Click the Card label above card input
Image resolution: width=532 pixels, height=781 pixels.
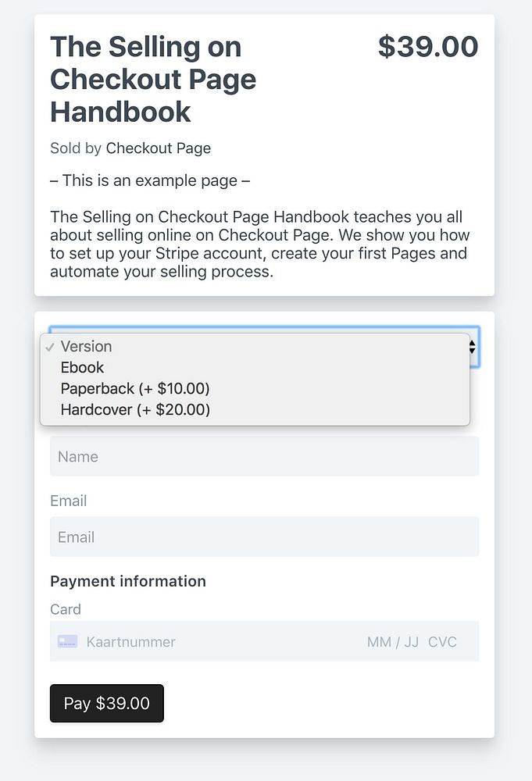point(66,609)
